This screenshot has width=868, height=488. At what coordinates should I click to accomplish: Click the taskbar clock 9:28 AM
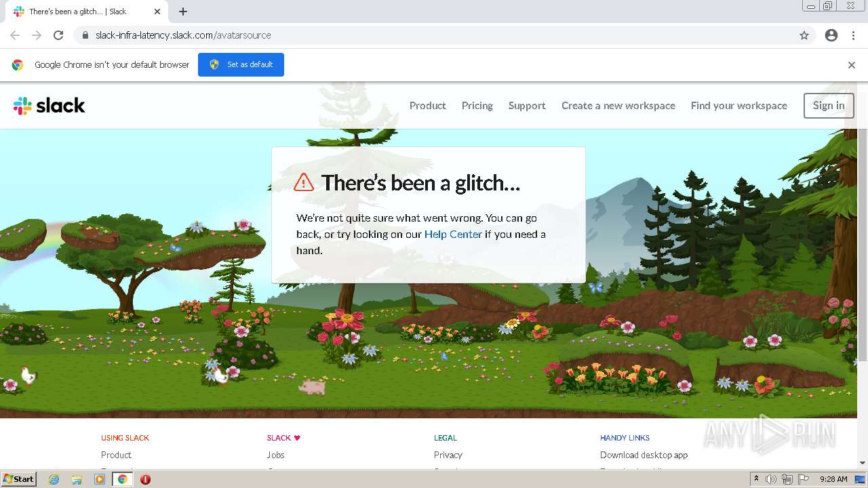click(x=833, y=479)
